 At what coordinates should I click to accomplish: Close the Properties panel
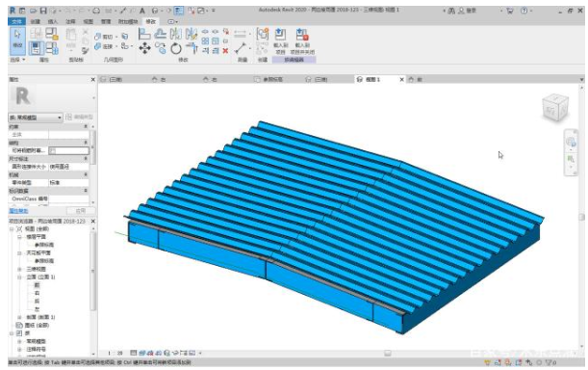[x=93, y=79]
